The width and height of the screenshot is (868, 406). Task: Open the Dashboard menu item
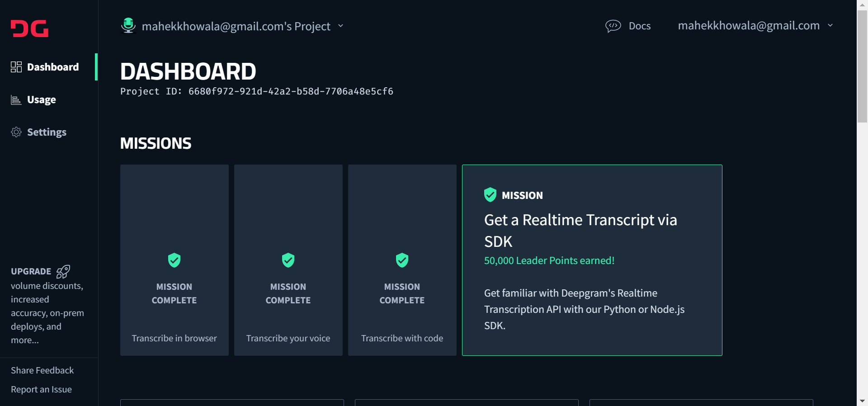49,67
